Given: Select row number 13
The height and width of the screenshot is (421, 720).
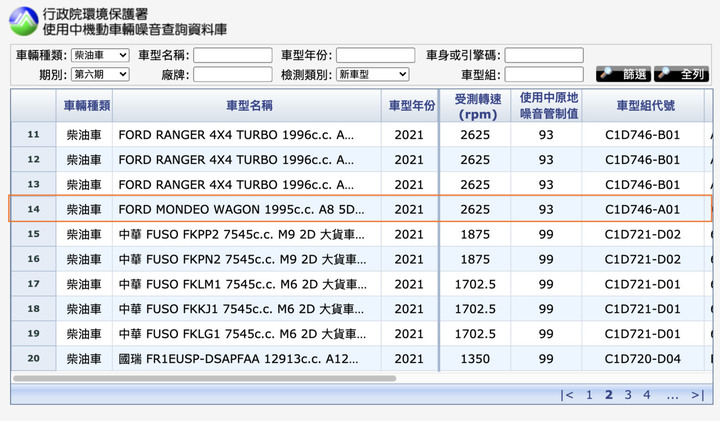Looking at the screenshot, I should 34,184.
